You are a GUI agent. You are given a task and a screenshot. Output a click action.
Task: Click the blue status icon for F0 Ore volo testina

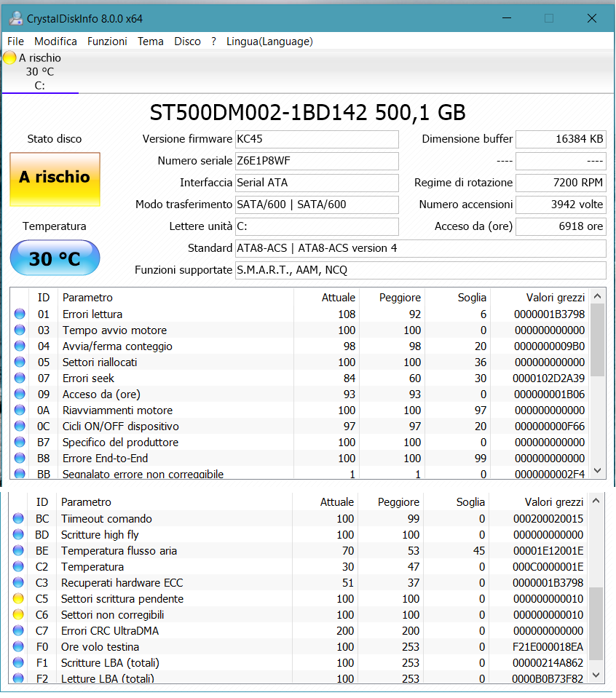pyautogui.click(x=18, y=647)
